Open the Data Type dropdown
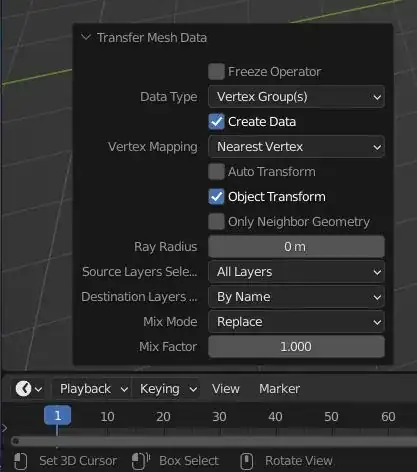Screen dimensions: 417x472 296,97
